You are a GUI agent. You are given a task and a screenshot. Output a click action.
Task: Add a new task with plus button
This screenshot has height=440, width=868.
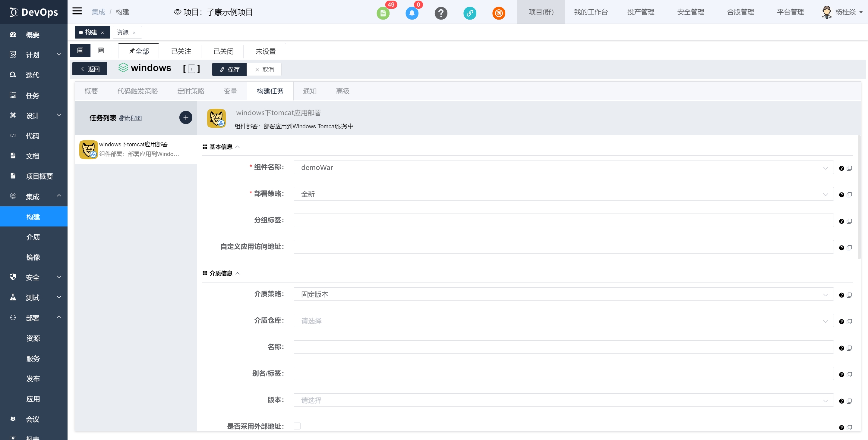pos(186,118)
